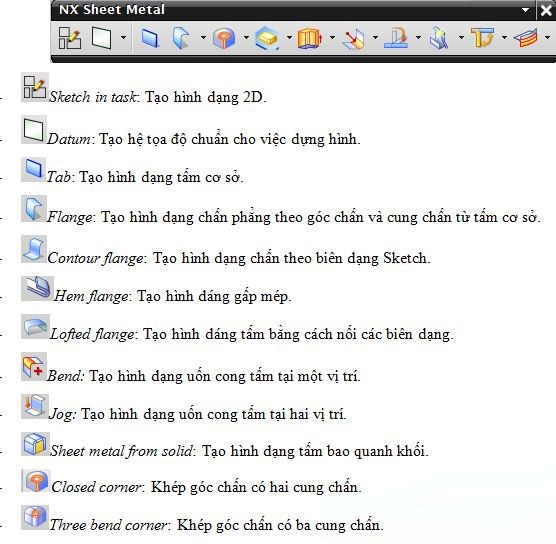This screenshot has width=556, height=544.
Task: Click the Hem flange icon in list
Action: pyautogui.click(x=37, y=288)
